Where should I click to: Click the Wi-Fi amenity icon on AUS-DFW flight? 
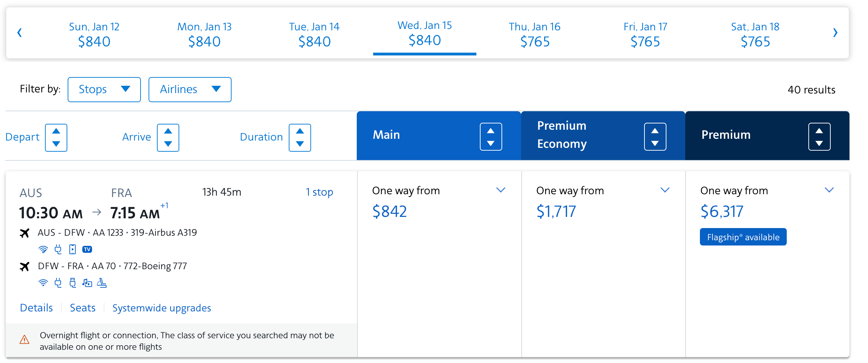pos(43,249)
